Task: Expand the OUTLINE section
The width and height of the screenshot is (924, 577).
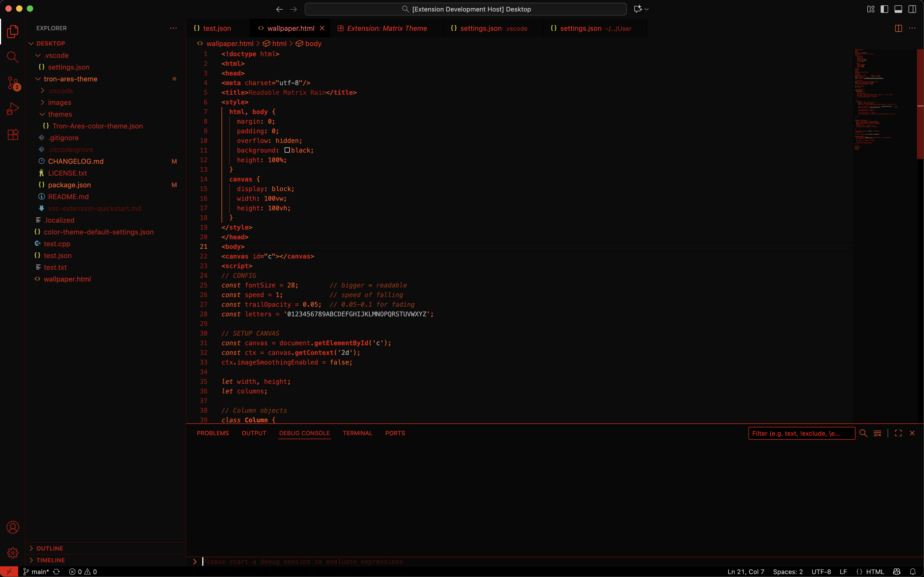Action: [x=49, y=548]
